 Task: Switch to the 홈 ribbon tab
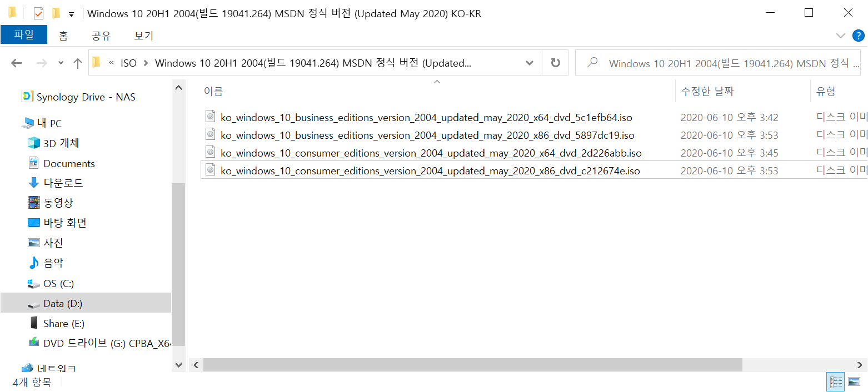63,36
